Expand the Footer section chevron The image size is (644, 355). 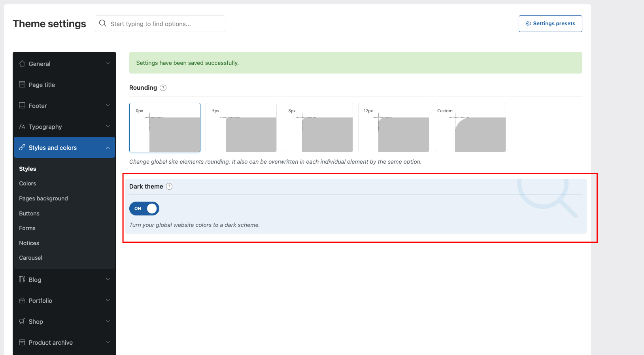click(108, 106)
